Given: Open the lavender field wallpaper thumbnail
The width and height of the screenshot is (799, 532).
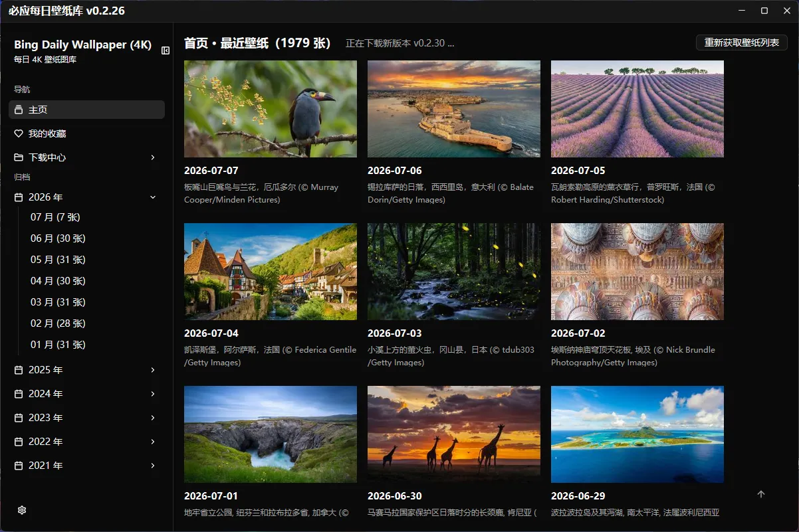Looking at the screenshot, I should click(x=637, y=109).
